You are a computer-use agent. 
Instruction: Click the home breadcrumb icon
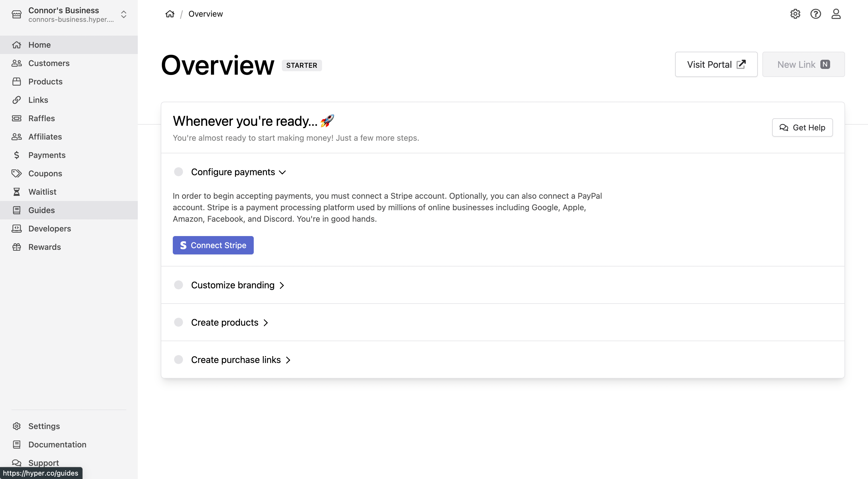[x=170, y=14]
